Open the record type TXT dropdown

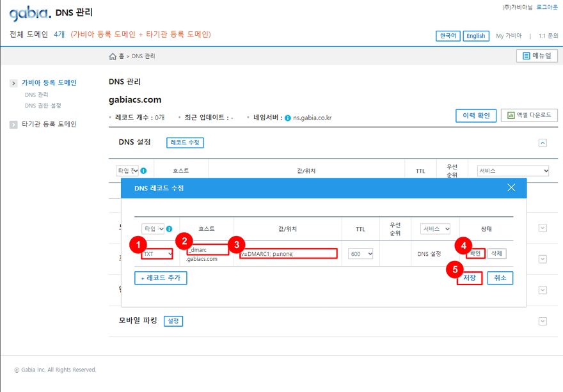click(x=157, y=254)
